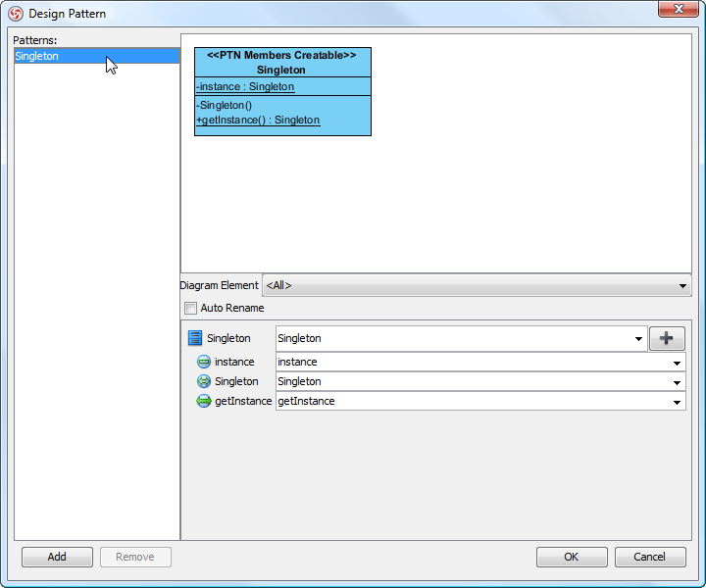The image size is (706, 588).
Task: Expand the Singleton class name combo box
Action: [638, 339]
